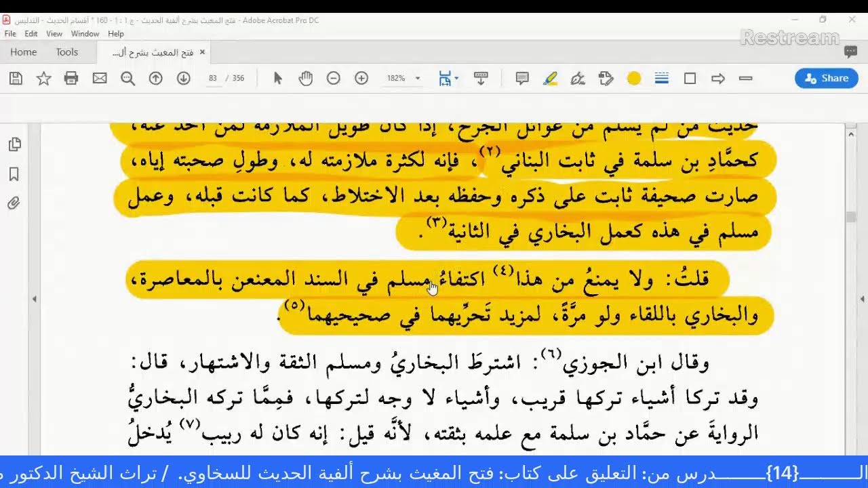Open the page thumbnails panel
The image size is (868, 488).
(x=14, y=144)
